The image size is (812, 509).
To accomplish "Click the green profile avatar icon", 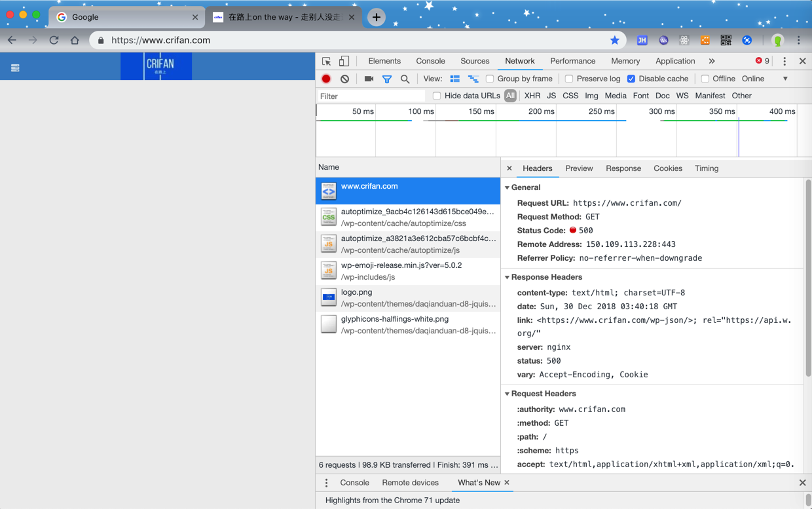I will pyautogui.click(x=777, y=40).
